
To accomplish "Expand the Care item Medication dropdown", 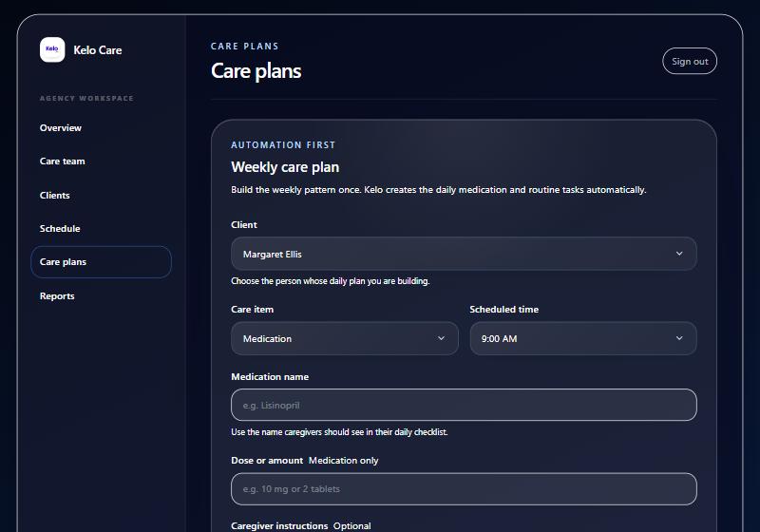I will 345,339.
